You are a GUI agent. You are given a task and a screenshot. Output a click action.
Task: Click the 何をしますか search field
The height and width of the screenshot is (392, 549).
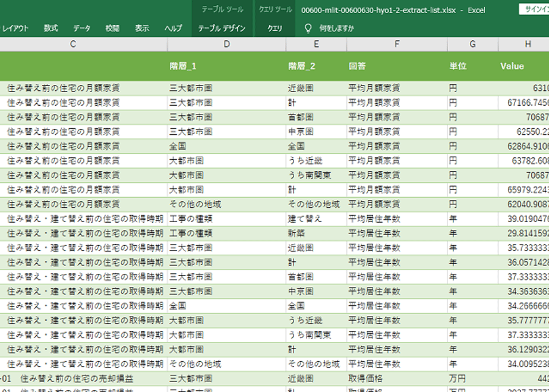(x=336, y=29)
